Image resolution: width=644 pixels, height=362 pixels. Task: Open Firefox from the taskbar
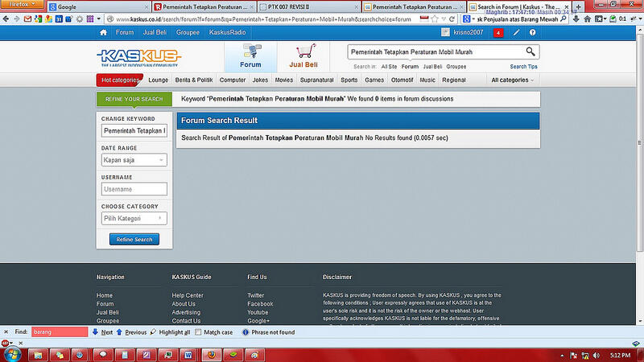click(x=212, y=355)
